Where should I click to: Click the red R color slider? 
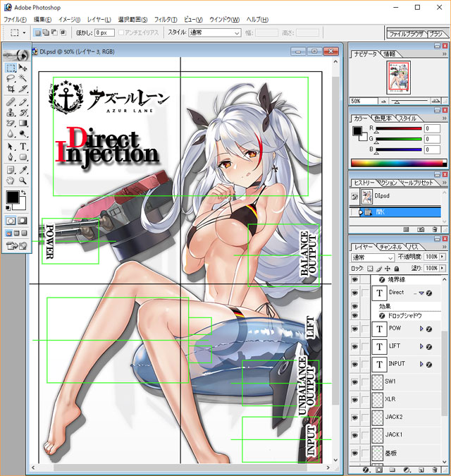[x=399, y=129]
